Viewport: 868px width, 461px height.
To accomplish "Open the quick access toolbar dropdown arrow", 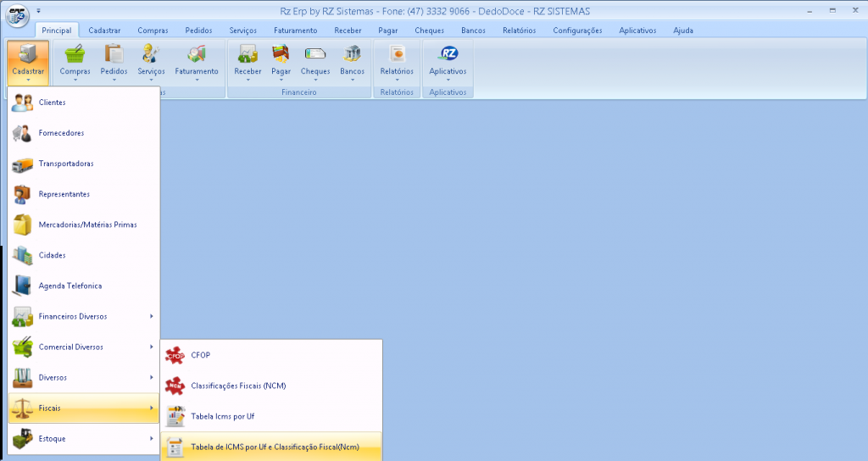I will 38,11.
